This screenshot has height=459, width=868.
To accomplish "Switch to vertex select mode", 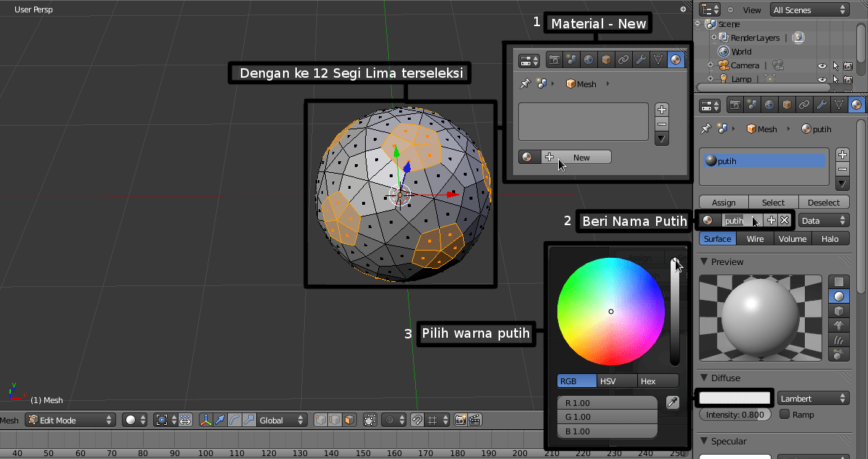I will coord(321,421).
